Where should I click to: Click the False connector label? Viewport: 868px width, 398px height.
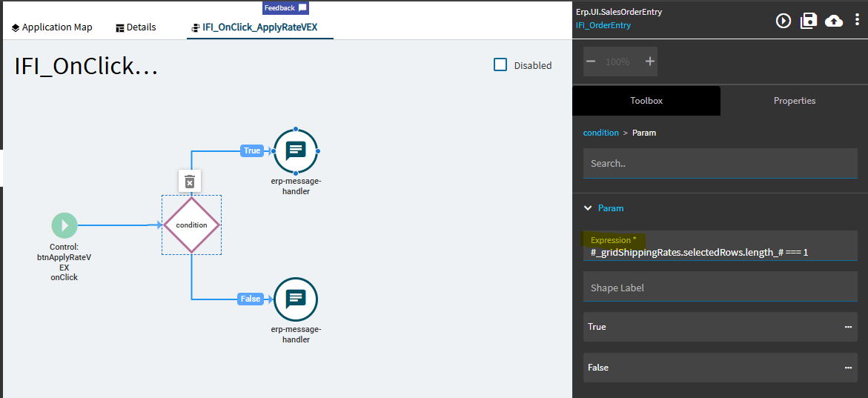251,299
